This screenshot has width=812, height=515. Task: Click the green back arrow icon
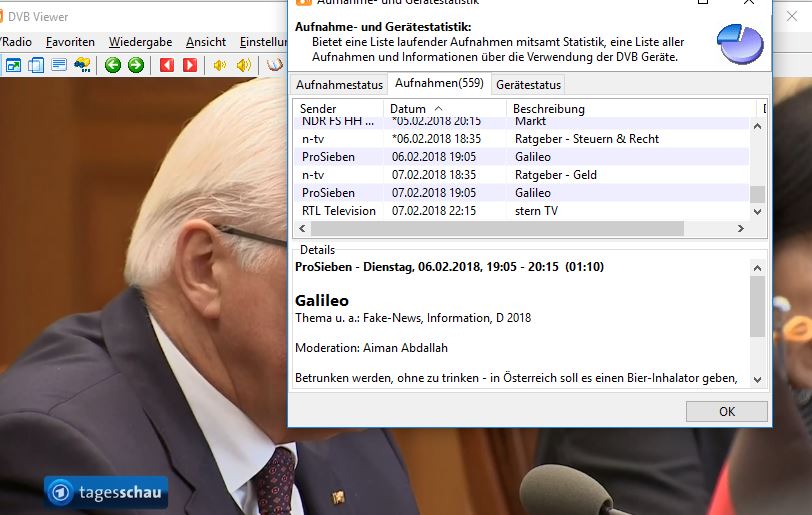(113, 66)
